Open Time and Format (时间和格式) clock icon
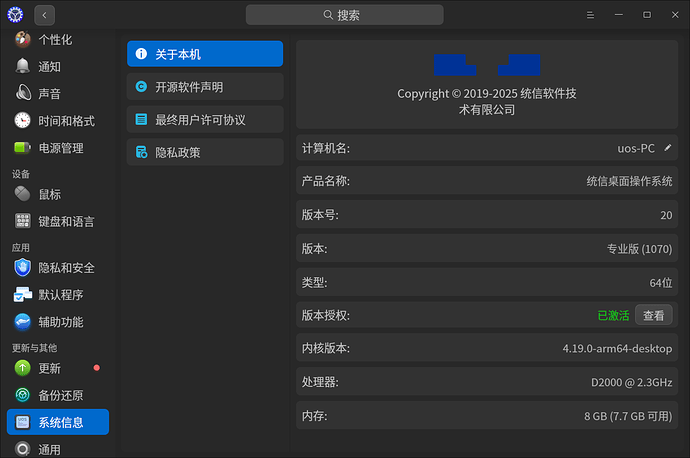Viewport: 690px width, 458px height. click(x=22, y=120)
